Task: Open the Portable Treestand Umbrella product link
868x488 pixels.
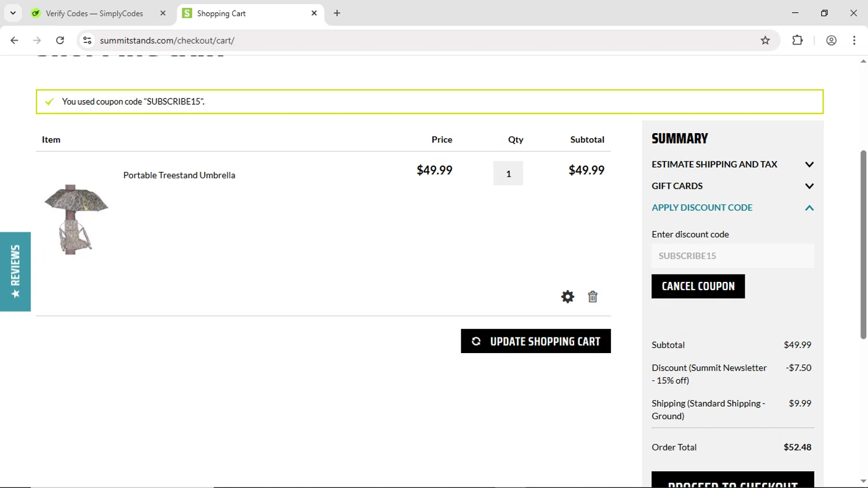Action: click(179, 175)
